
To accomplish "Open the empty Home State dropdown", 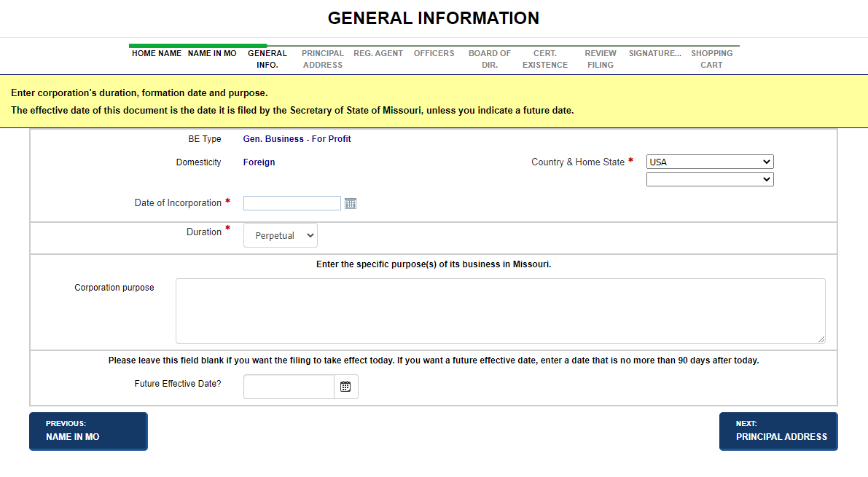I will coord(709,179).
